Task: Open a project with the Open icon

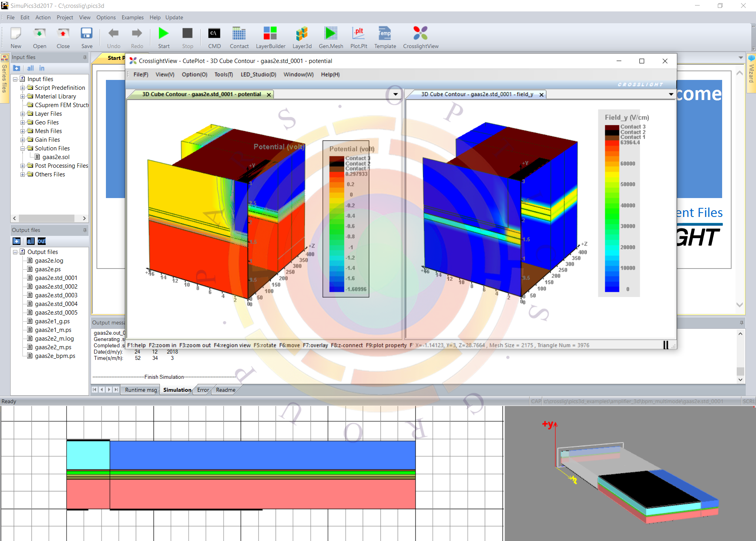Action: [39, 37]
